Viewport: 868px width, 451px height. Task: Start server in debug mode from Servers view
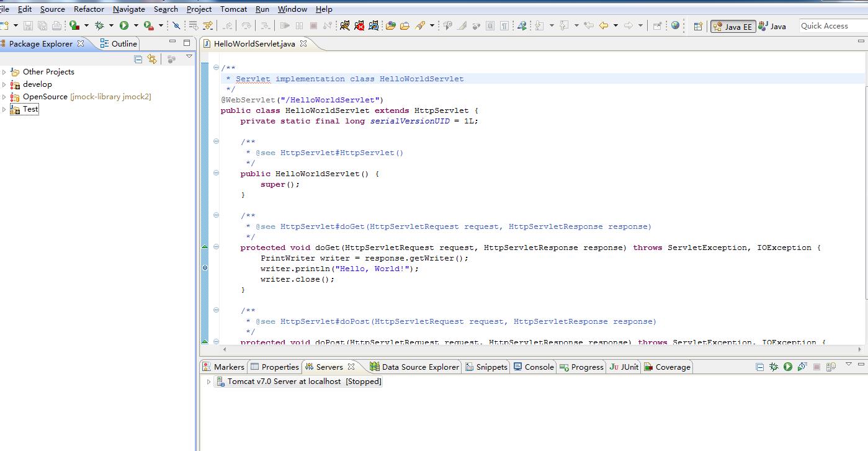click(x=774, y=367)
